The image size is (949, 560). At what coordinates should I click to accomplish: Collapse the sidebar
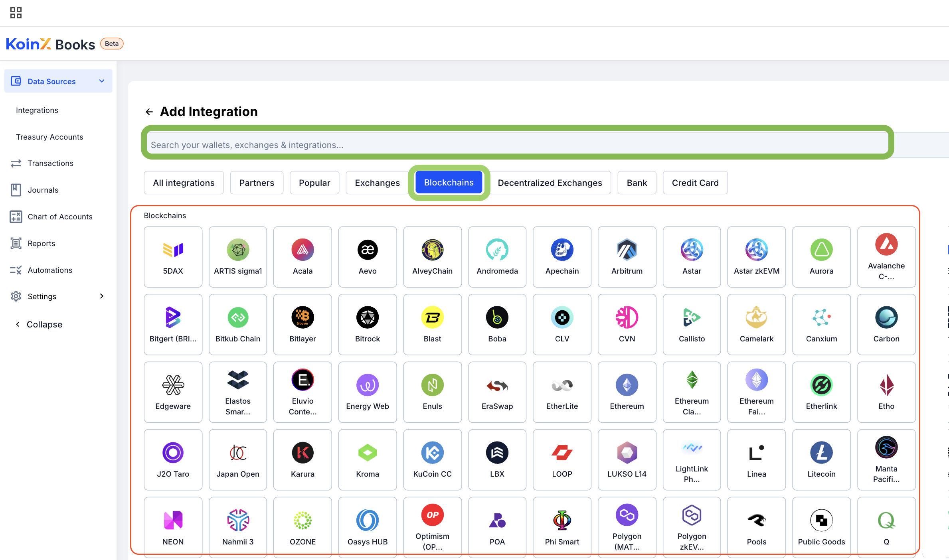[x=39, y=324]
